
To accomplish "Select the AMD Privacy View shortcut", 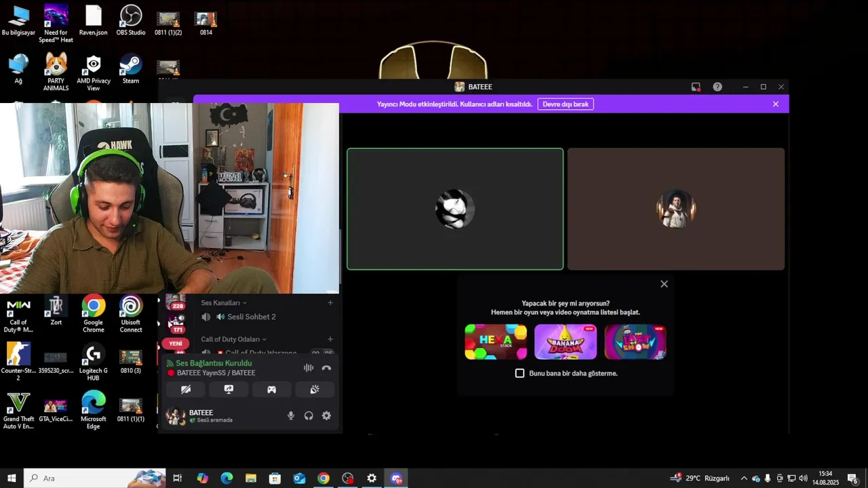I will [94, 73].
